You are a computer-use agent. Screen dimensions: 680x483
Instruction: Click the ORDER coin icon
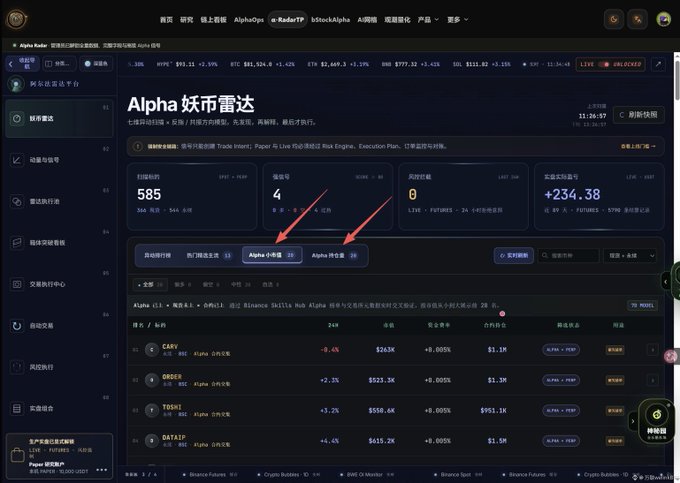151,380
